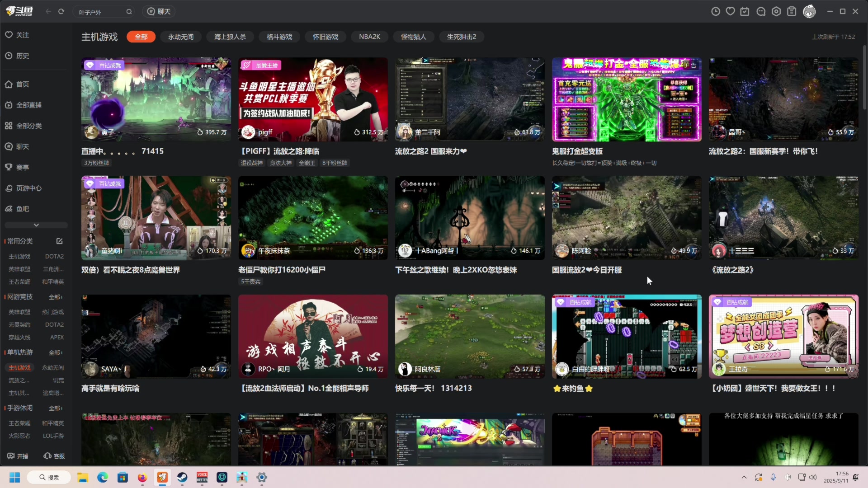
Task: Open 无畏契约 under 网游竞技
Action: point(19,324)
